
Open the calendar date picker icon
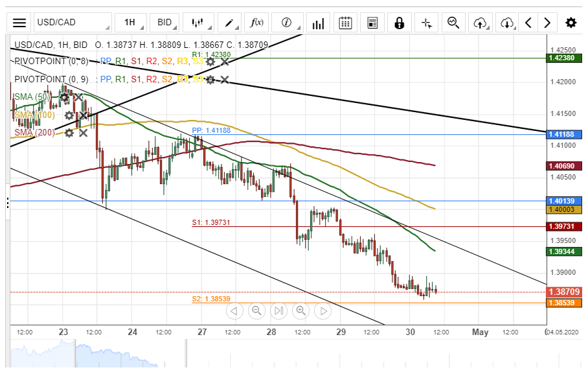click(345, 23)
